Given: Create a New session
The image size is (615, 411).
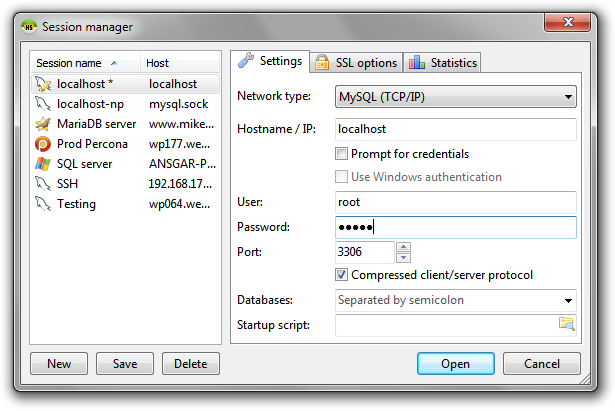Looking at the screenshot, I should [x=59, y=364].
